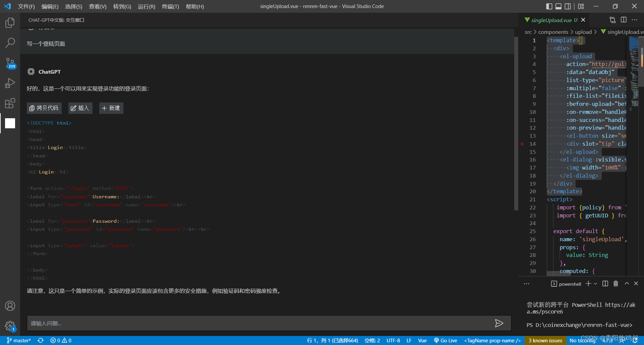Open the Run and Debug view
Image resolution: width=644 pixels, height=345 pixels.
(10, 83)
